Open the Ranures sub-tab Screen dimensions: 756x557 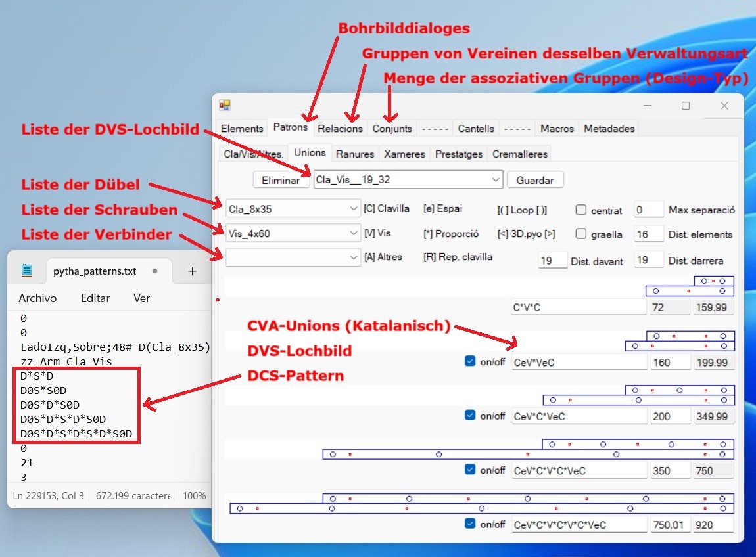coord(355,154)
